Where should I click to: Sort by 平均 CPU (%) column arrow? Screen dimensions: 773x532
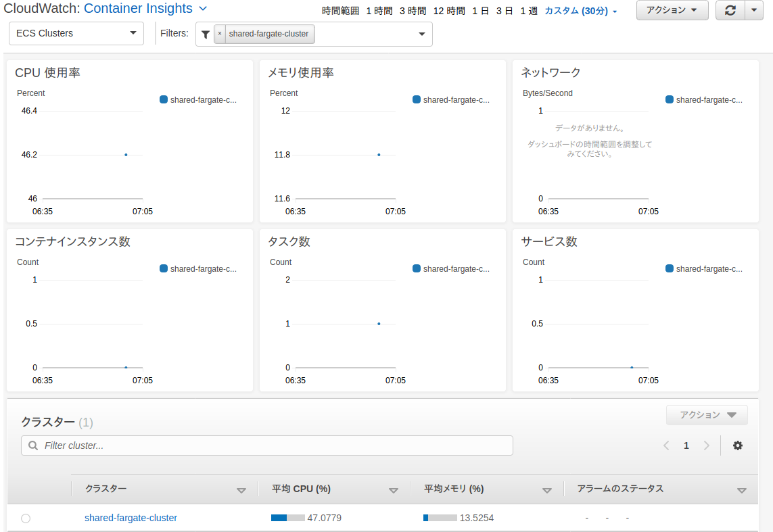coord(394,490)
